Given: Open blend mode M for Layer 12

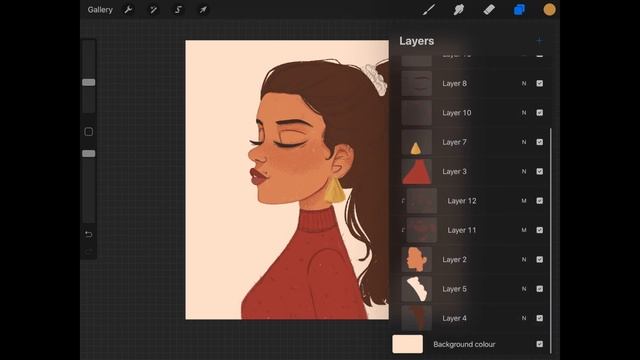Looking at the screenshot, I should pos(524,201).
